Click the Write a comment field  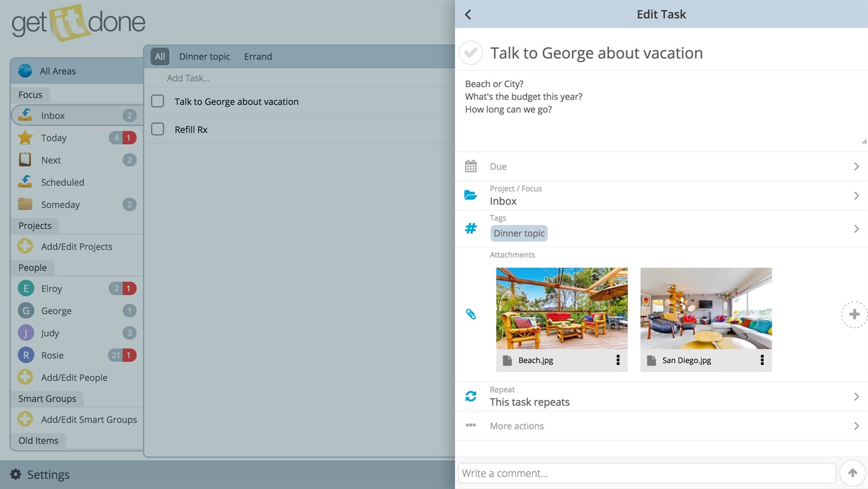pyautogui.click(x=646, y=473)
